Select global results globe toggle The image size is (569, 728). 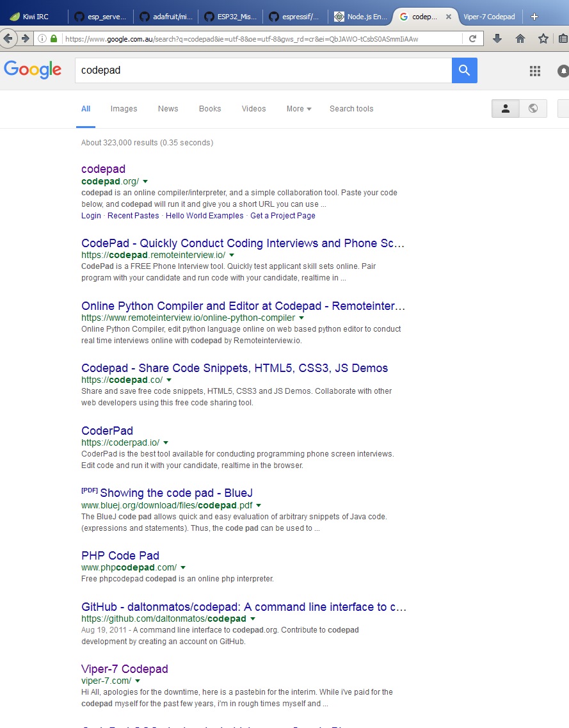pos(533,109)
